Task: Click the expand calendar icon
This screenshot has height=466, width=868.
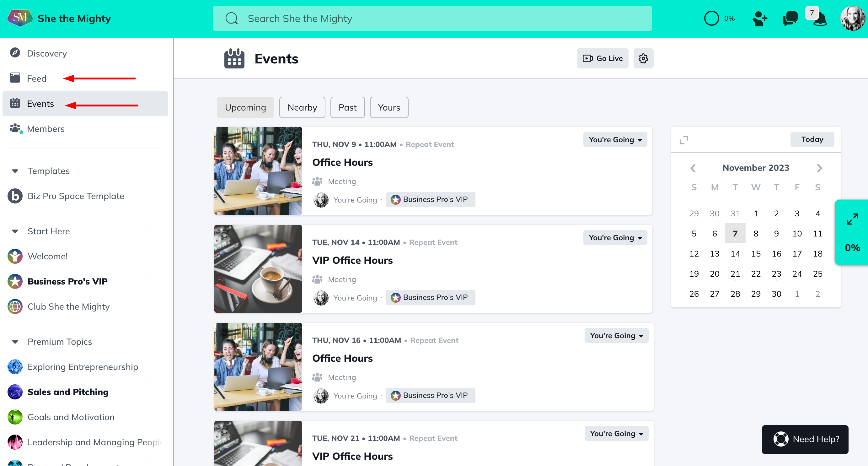Action: (x=684, y=140)
